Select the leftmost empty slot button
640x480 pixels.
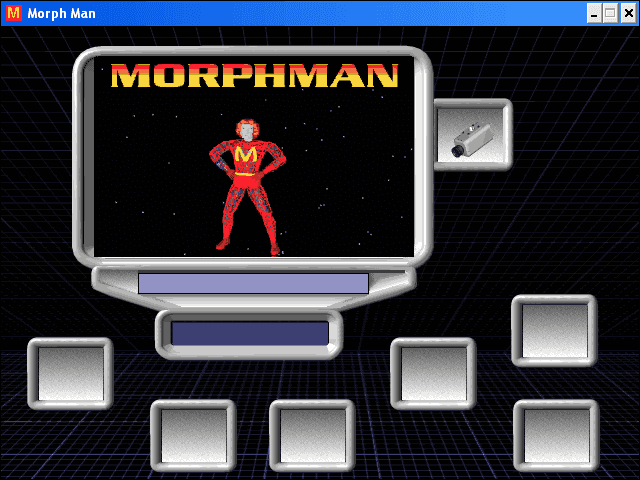70,373
